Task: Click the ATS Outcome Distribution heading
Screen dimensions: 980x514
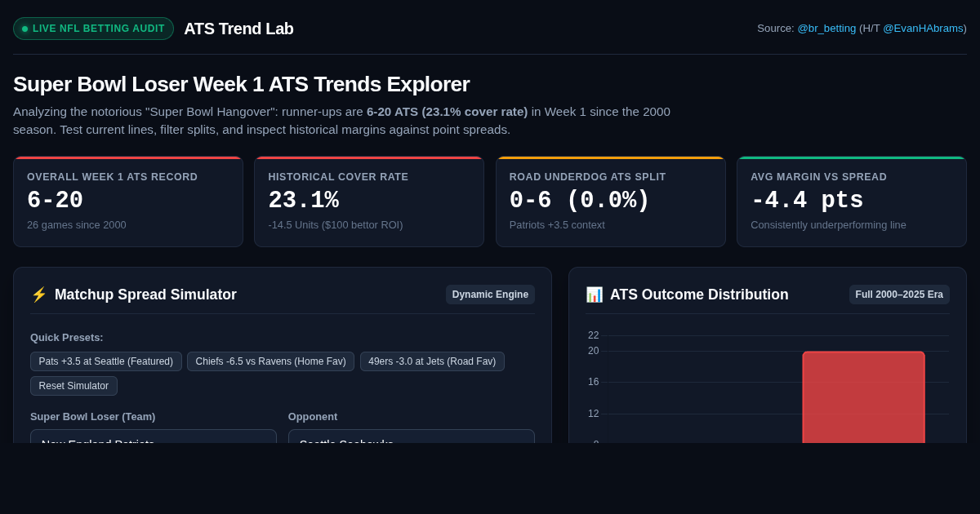Action: [699, 295]
